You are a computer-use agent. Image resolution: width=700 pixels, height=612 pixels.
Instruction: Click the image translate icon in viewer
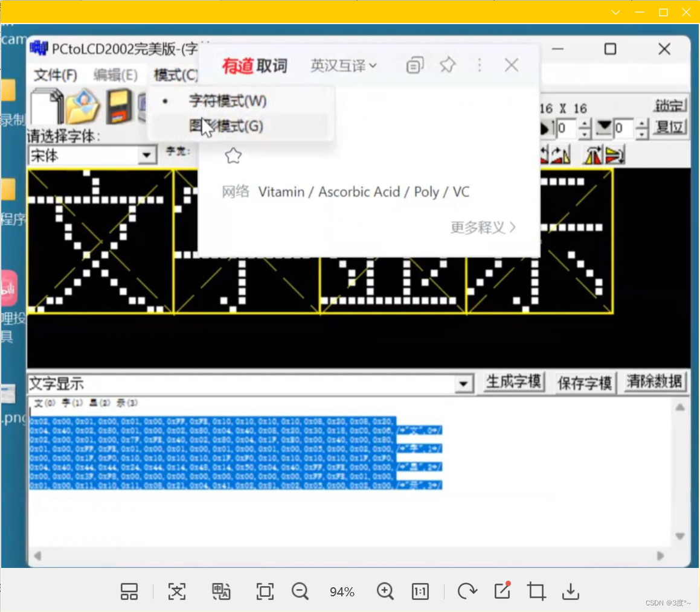pyautogui.click(x=221, y=591)
